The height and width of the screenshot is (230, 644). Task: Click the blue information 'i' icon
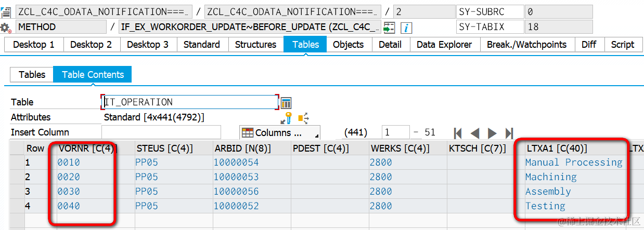point(406,28)
